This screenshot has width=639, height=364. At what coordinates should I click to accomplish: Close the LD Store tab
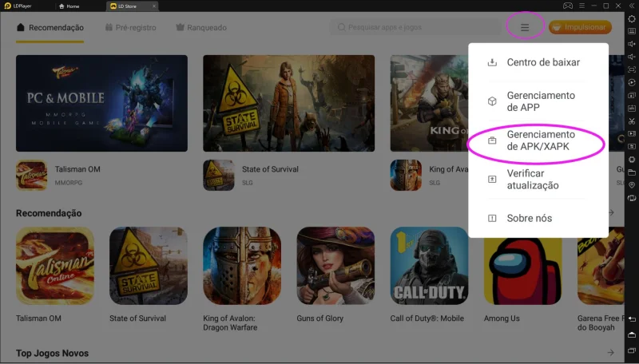point(154,6)
